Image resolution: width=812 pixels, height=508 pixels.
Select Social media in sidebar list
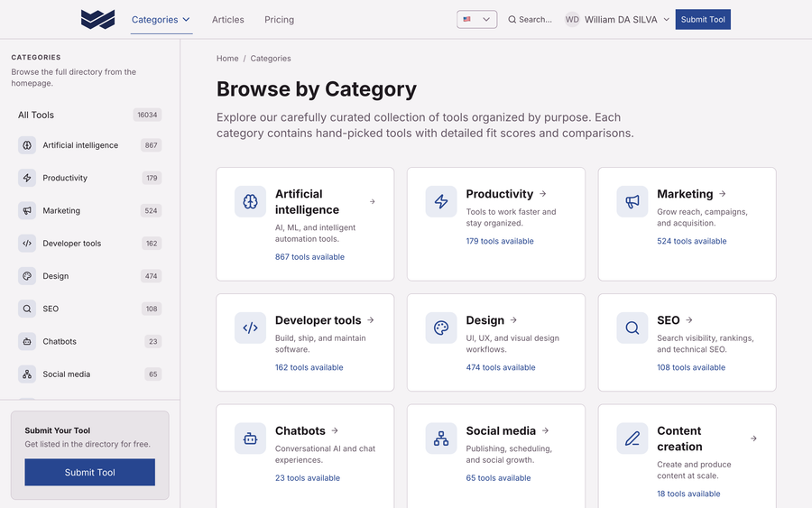[89, 374]
